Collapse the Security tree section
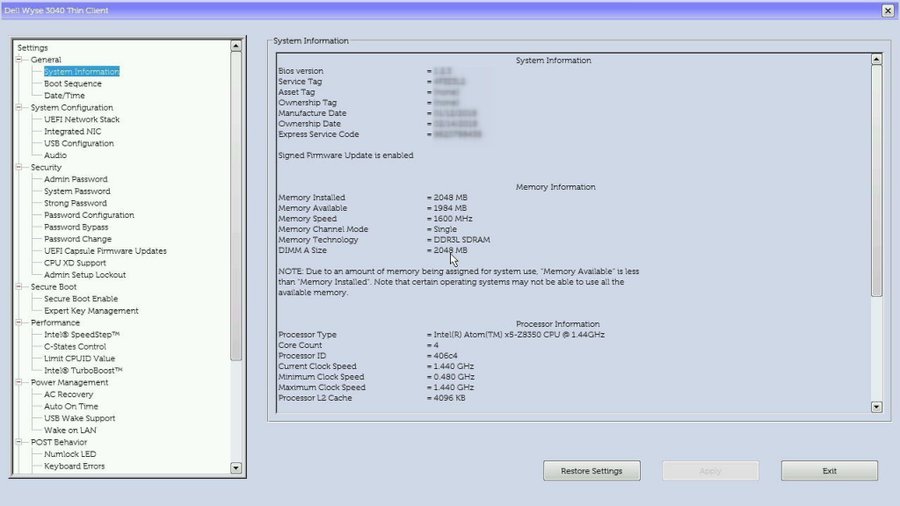 click(19, 168)
